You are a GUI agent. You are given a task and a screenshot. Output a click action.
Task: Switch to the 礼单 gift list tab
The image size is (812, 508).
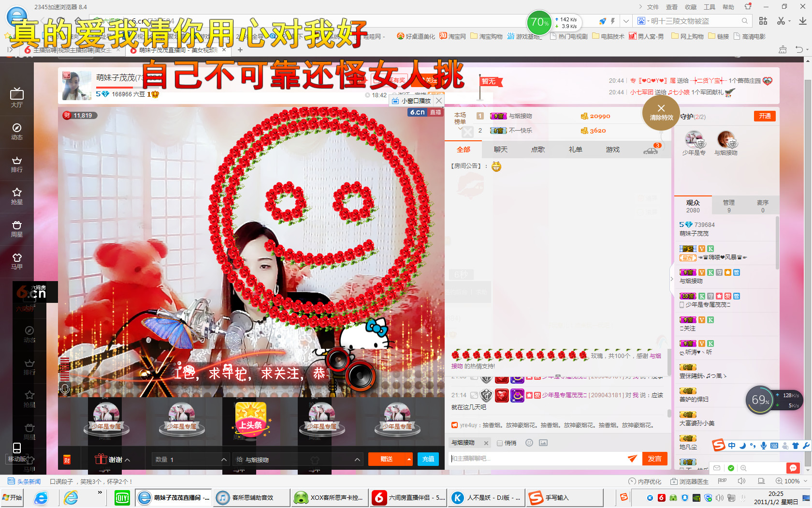pos(575,149)
